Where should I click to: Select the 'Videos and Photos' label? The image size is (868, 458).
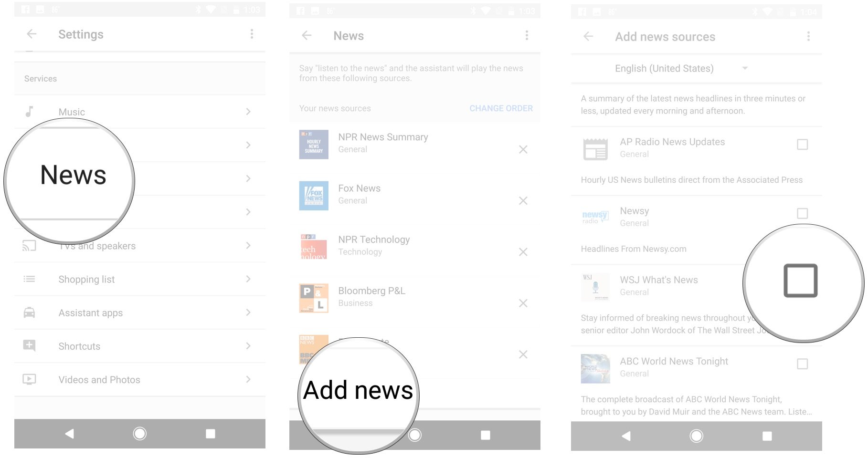coord(99,380)
